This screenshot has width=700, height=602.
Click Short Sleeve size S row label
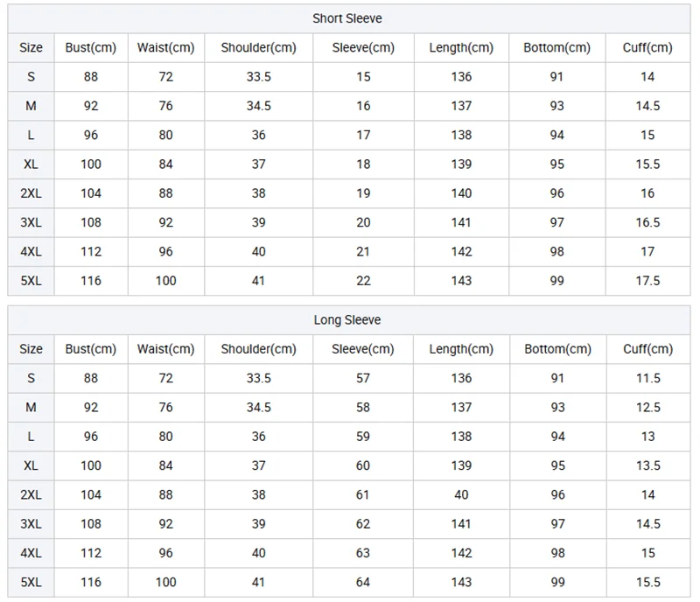31,77
